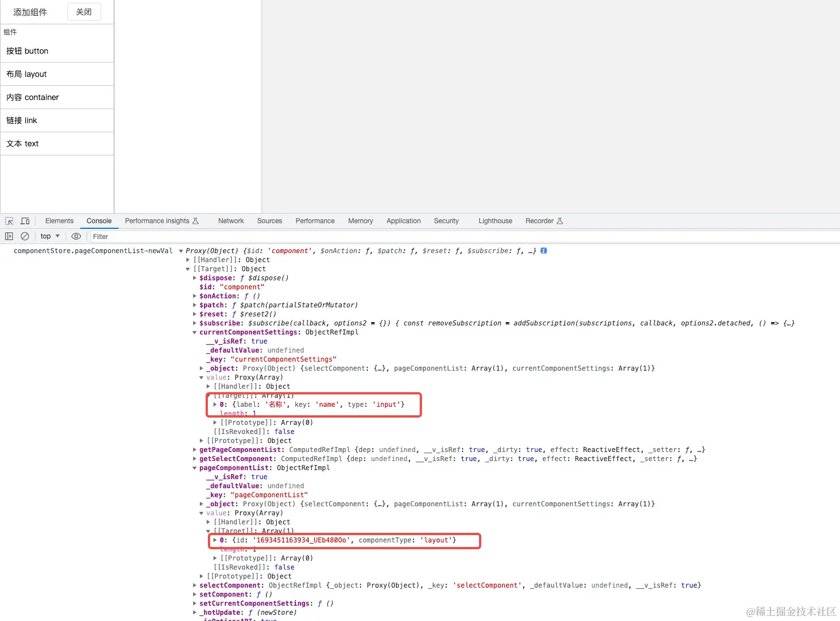840x621 pixels.
Task: Open the Performance insights tab
Action: point(162,221)
